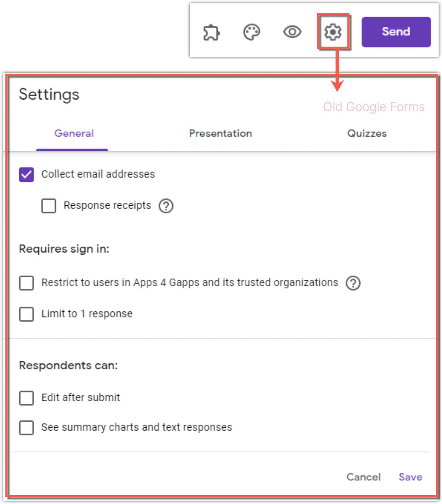Uncheck Collect email addresses checkbox

(x=26, y=175)
